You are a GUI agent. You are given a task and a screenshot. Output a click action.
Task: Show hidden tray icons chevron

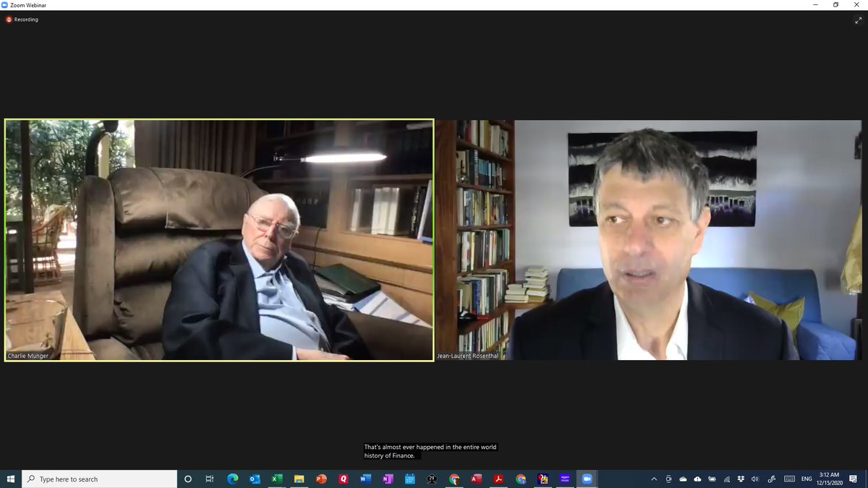pos(654,479)
